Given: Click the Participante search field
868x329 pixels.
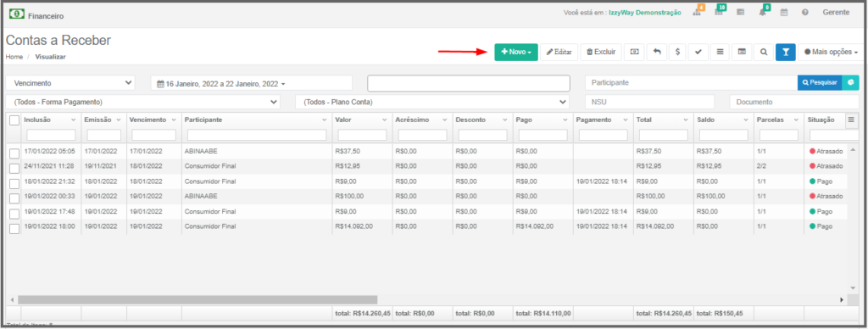Looking at the screenshot, I should (691, 82).
